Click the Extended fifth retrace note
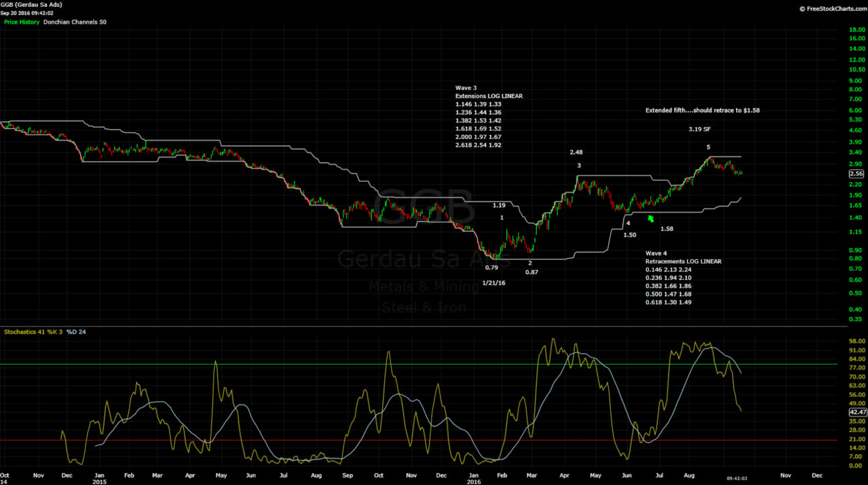Image resolution: width=868 pixels, height=485 pixels. pyautogui.click(x=703, y=109)
